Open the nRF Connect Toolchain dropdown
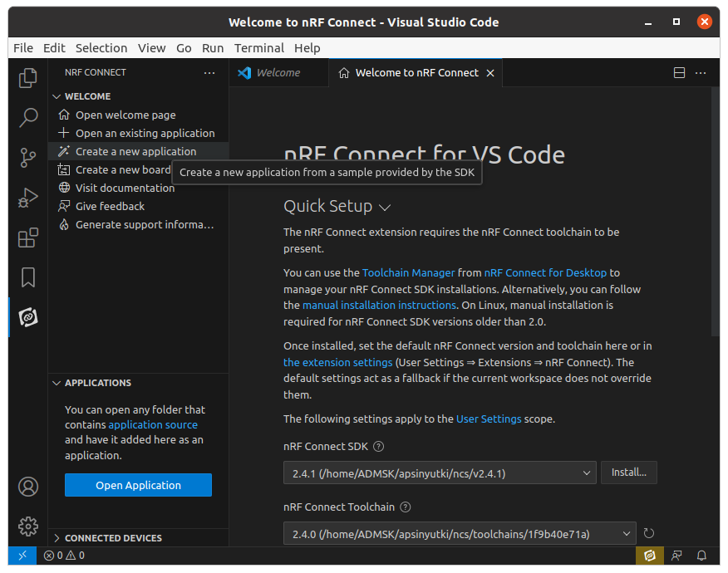The height and width of the screenshot is (573, 728). pos(460,534)
